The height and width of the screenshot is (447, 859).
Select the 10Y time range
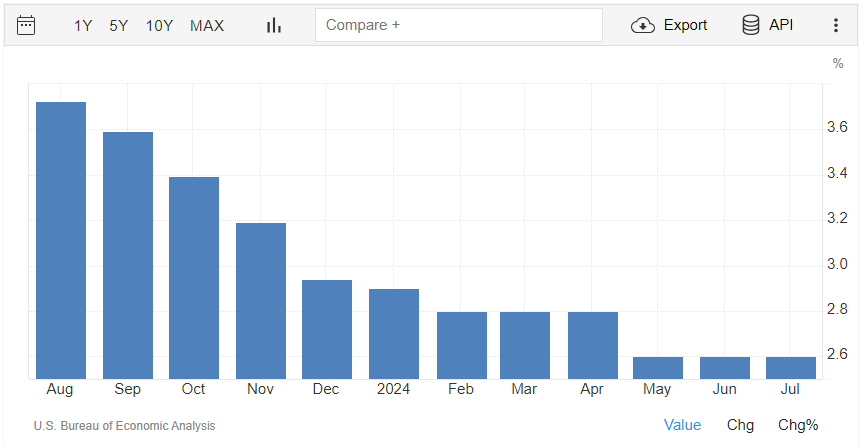coord(159,26)
